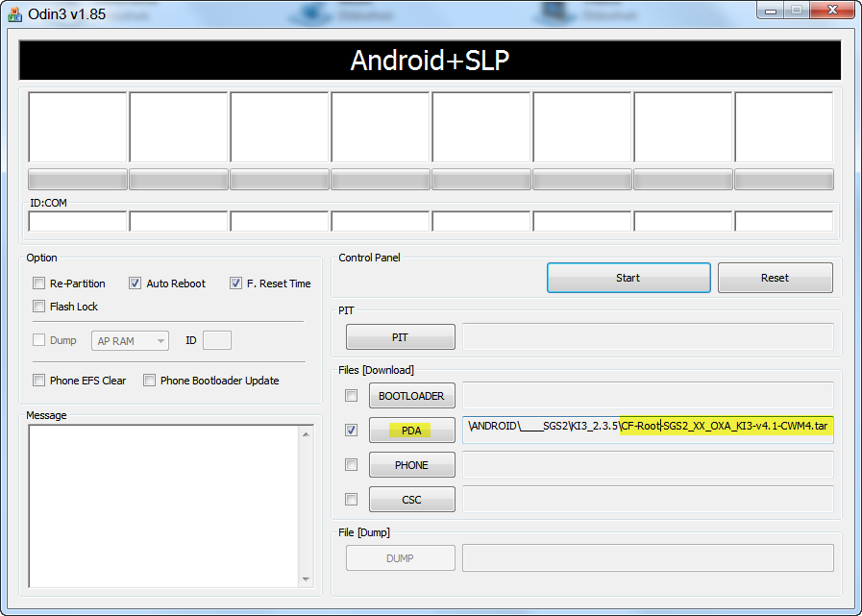Screen dimensions: 862x616
Task: Open the AP RAM dropdown
Action: 130,341
